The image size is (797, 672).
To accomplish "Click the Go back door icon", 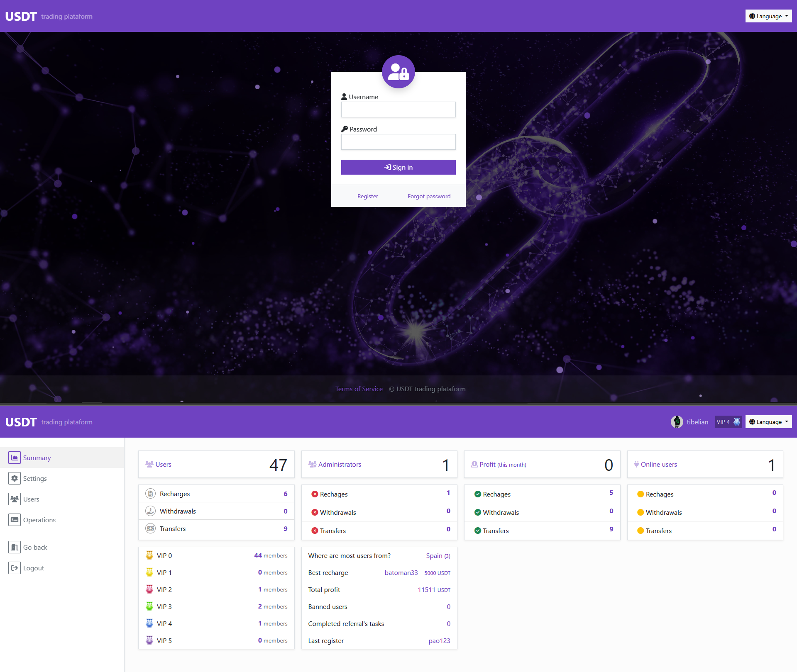I will point(15,547).
